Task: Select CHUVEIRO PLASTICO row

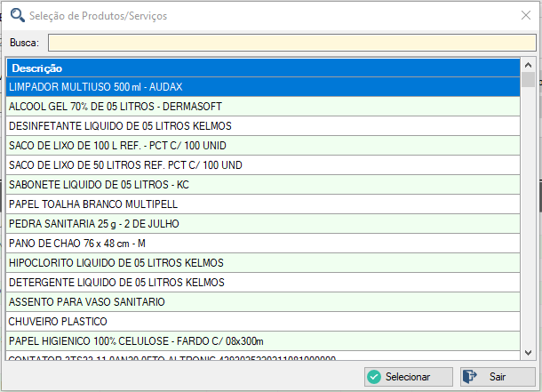Action: point(263,322)
